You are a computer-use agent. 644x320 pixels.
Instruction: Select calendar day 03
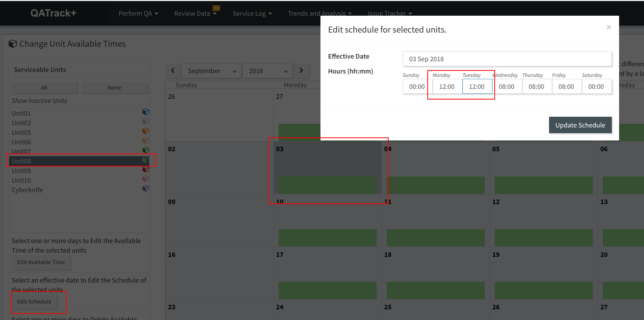coord(327,168)
